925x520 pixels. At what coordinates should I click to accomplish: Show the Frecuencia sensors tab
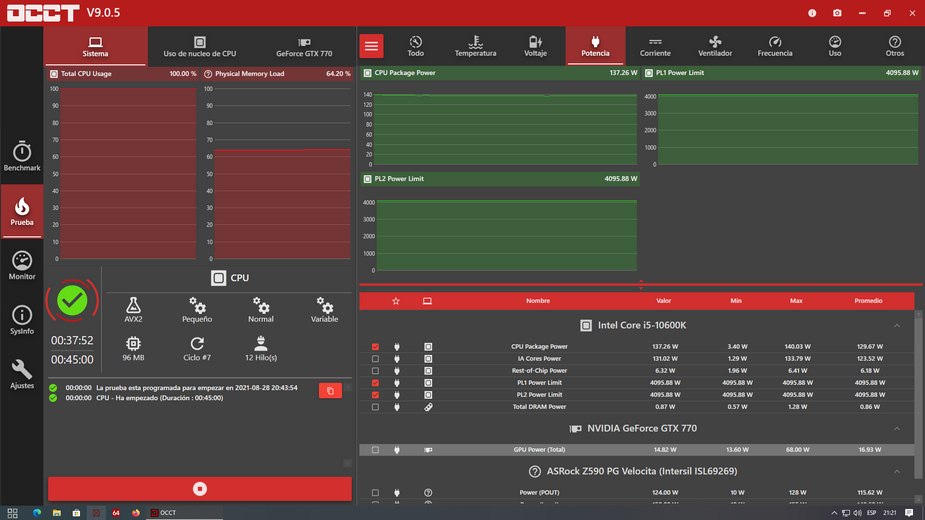[775, 46]
